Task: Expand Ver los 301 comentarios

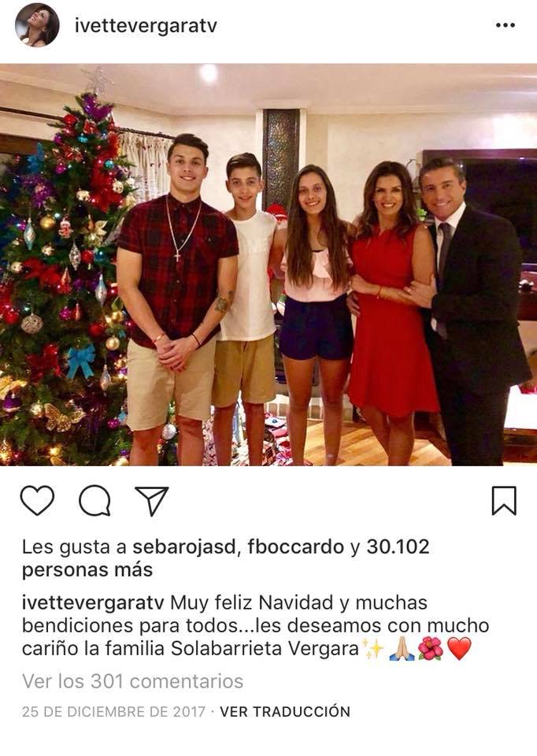Action: 132,681
